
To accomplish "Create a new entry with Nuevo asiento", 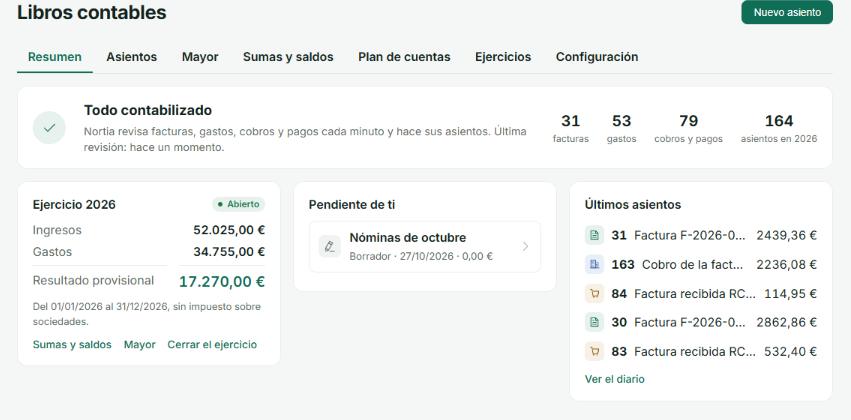I will (787, 12).
